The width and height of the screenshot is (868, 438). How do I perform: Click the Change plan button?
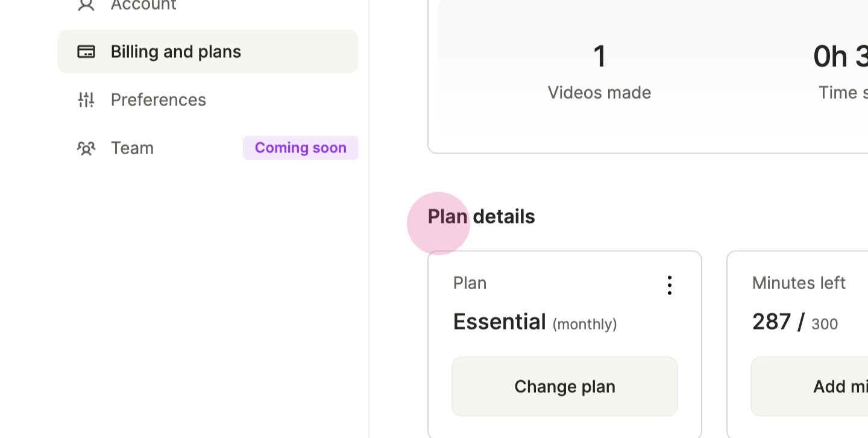pyautogui.click(x=565, y=386)
